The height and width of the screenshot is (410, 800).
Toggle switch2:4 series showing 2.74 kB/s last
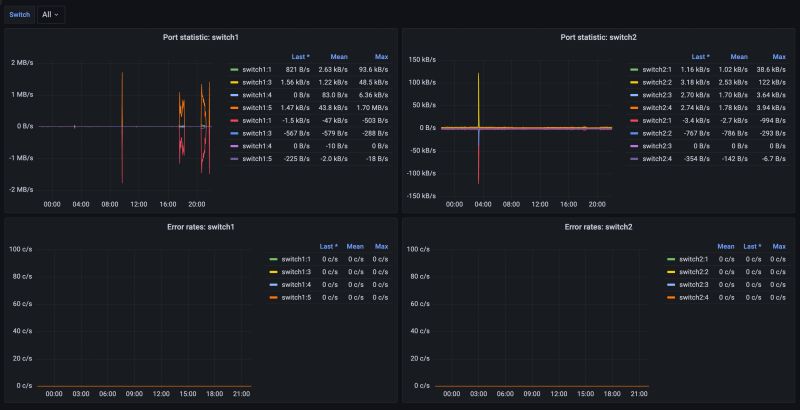point(657,108)
